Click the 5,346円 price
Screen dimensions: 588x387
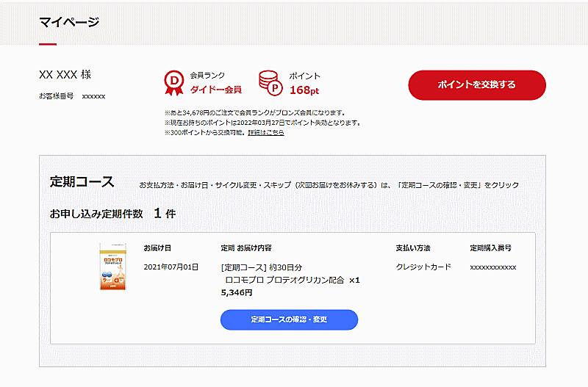coord(237,292)
